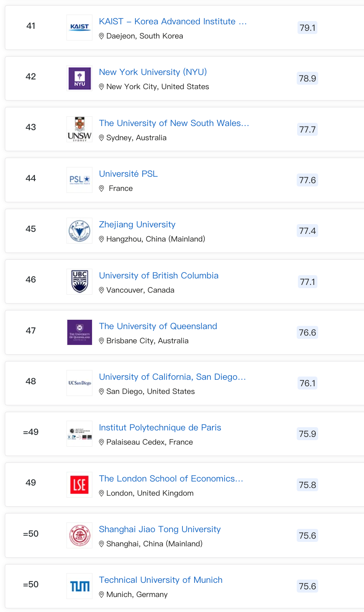Click Shanghai Jiao Tong red seal logo
This screenshot has width=364, height=612.
[x=79, y=535]
